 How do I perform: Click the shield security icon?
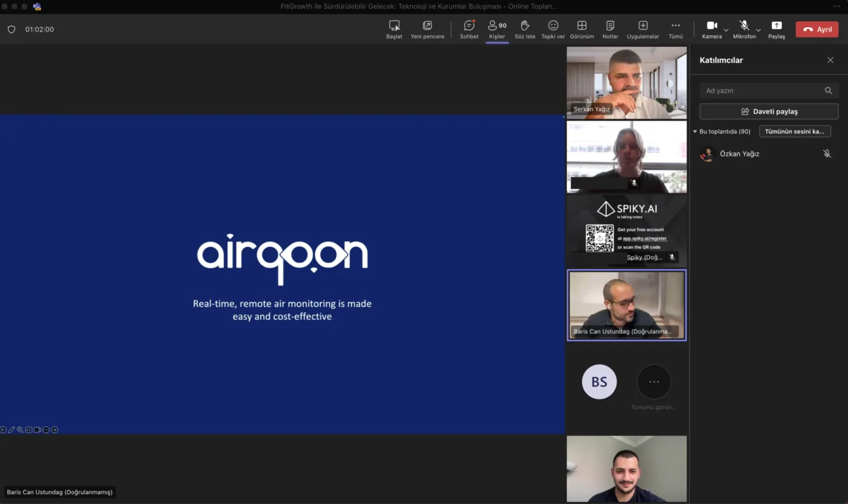pyautogui.click(x=11, y=29)
